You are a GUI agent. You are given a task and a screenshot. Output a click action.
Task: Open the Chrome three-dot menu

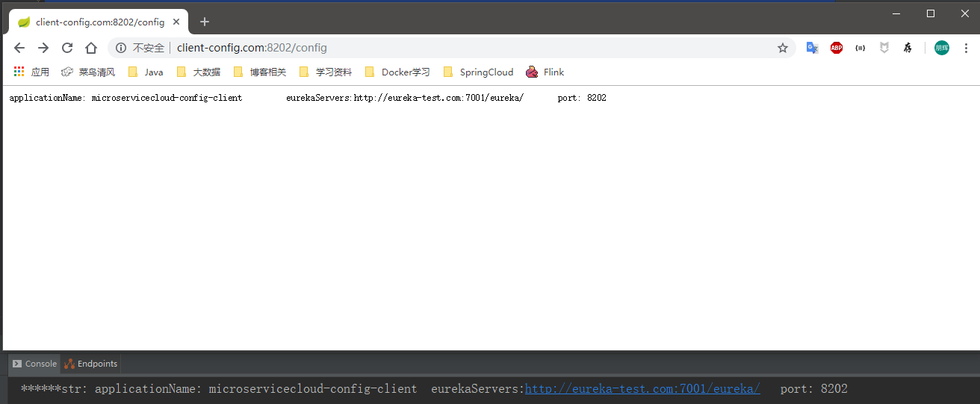coord(967,48)
